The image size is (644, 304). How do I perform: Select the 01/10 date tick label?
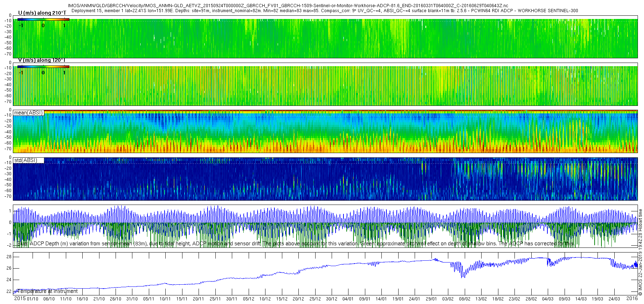[x=33, y=299]
